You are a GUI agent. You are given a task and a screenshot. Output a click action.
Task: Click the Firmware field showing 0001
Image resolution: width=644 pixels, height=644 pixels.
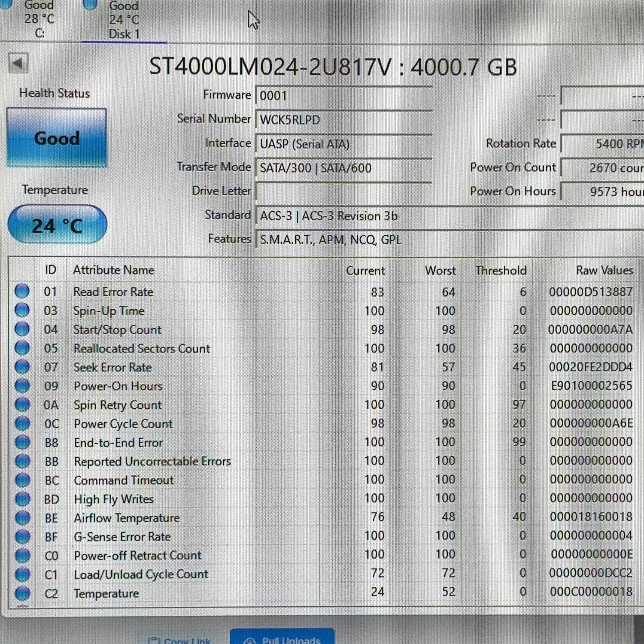(x=344, y=95)
